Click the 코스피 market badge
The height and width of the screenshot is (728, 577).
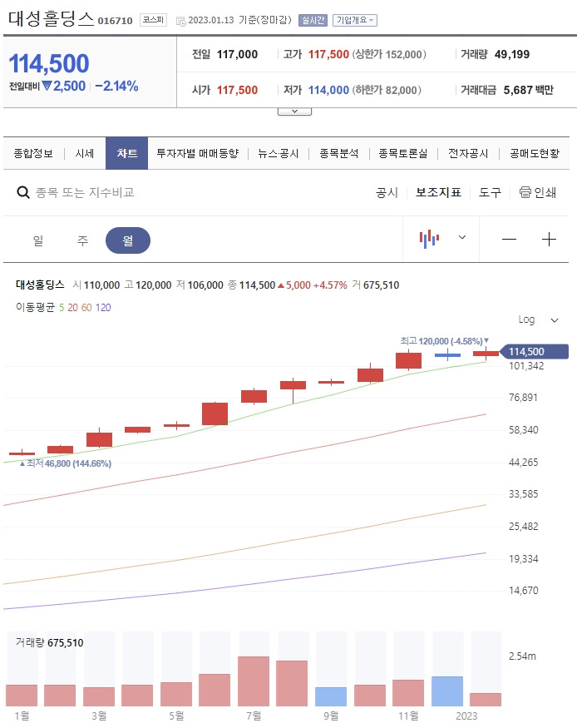point(153,20)
